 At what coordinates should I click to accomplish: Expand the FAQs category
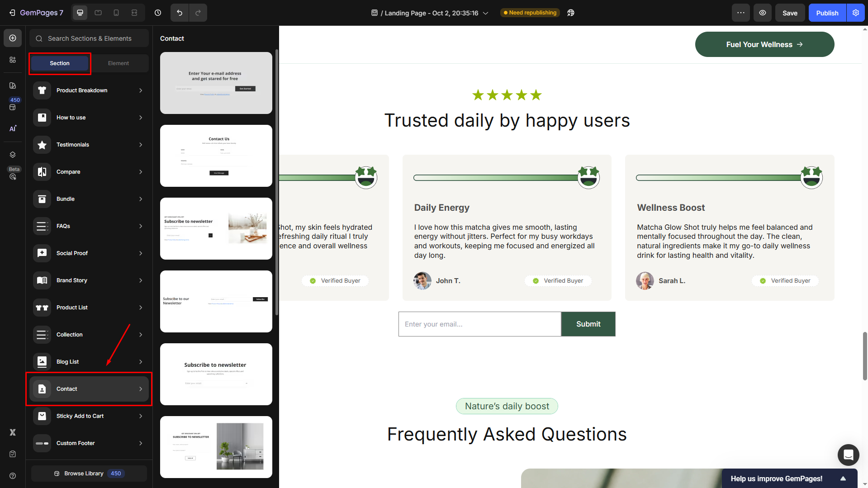pos(89,226)
